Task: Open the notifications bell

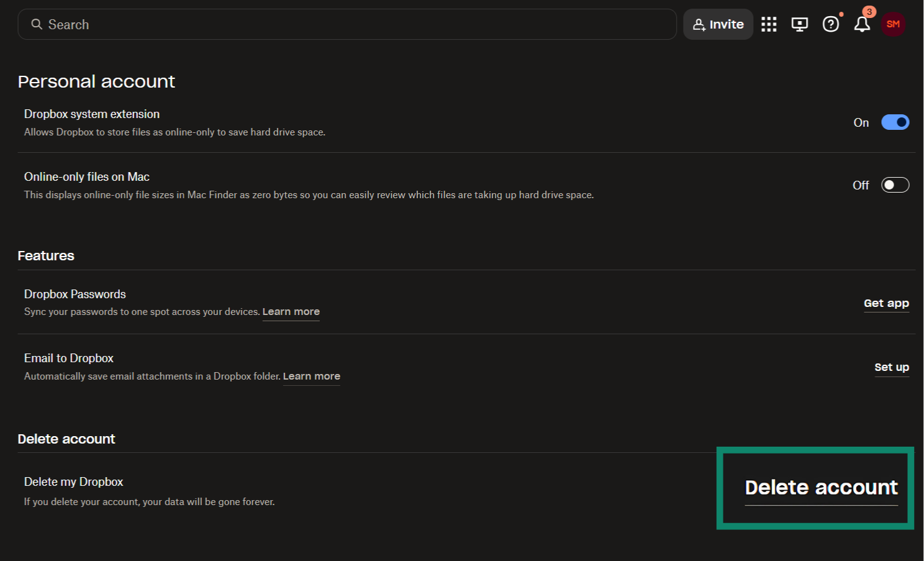Action: (861, 24)
